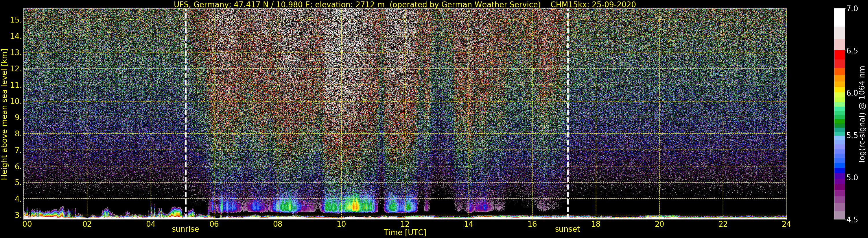Click the '9.' height tick label
Image resolution: width=868 pixels, height=238 pixels.
coord(18,118)
